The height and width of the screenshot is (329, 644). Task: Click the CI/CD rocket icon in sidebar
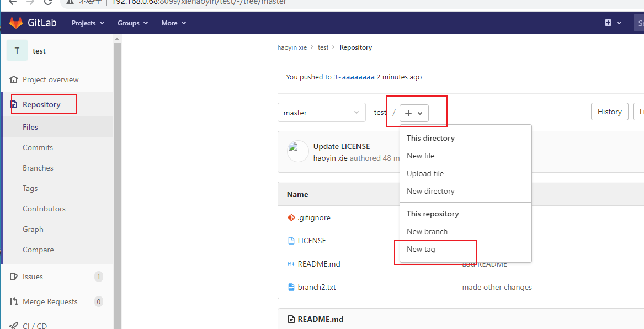[x=12, y=326]
